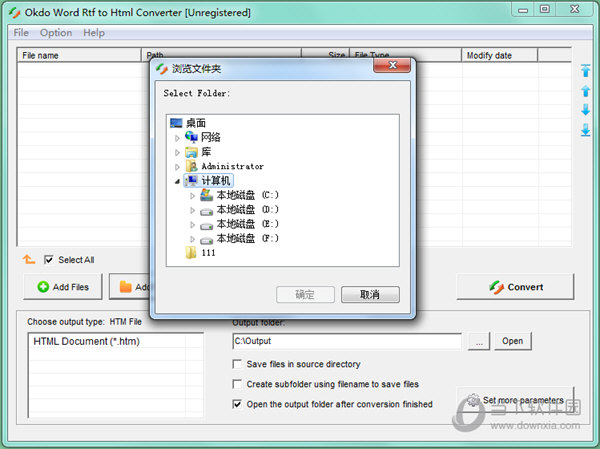Check Create subfolder using filename option

coord(237,384)
